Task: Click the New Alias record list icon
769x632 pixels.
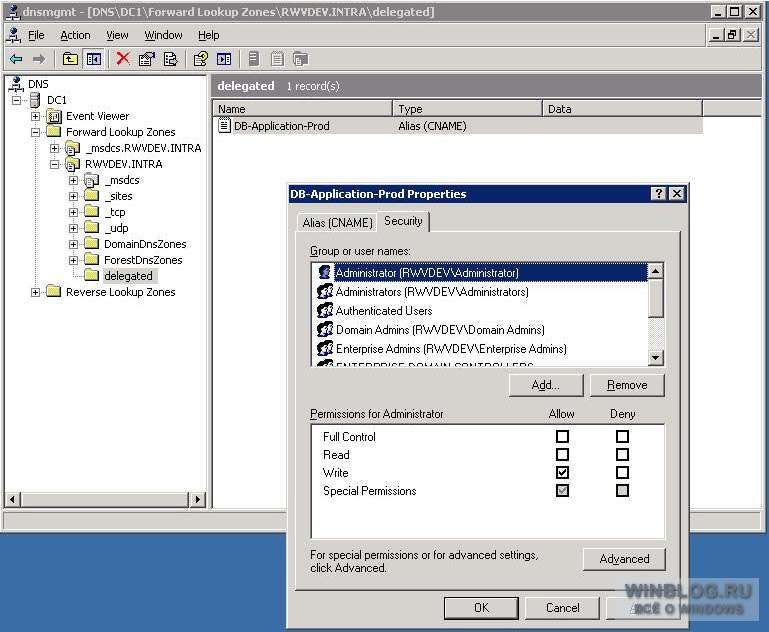Action: [277, 59]
